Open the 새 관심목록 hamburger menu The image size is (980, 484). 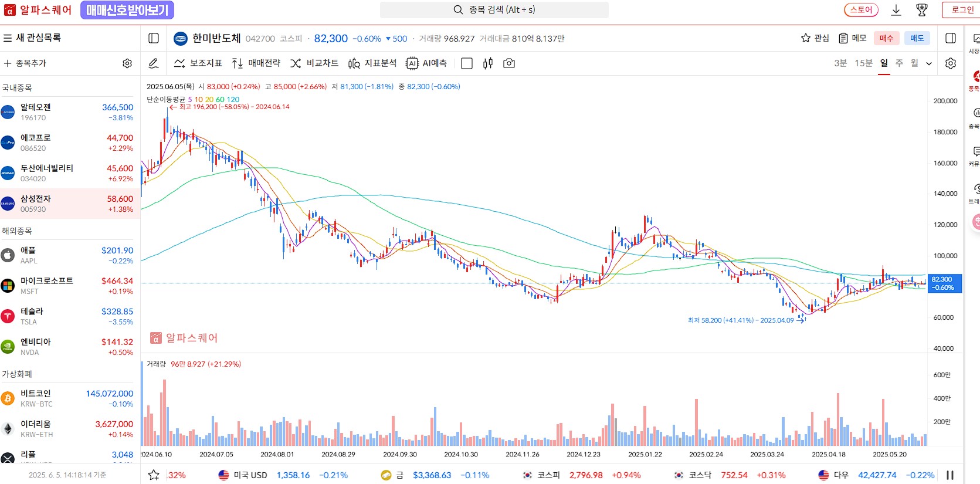8,38
